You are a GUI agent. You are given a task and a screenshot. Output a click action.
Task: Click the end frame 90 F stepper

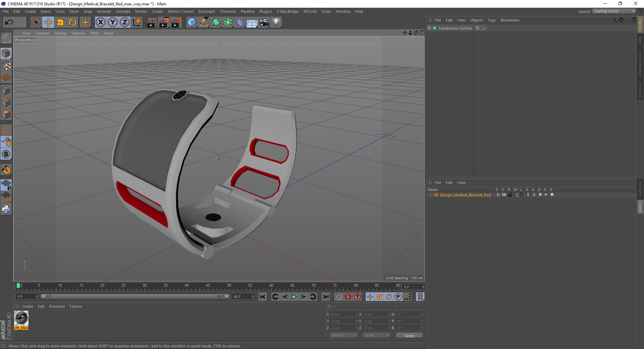tap(253, 297)
